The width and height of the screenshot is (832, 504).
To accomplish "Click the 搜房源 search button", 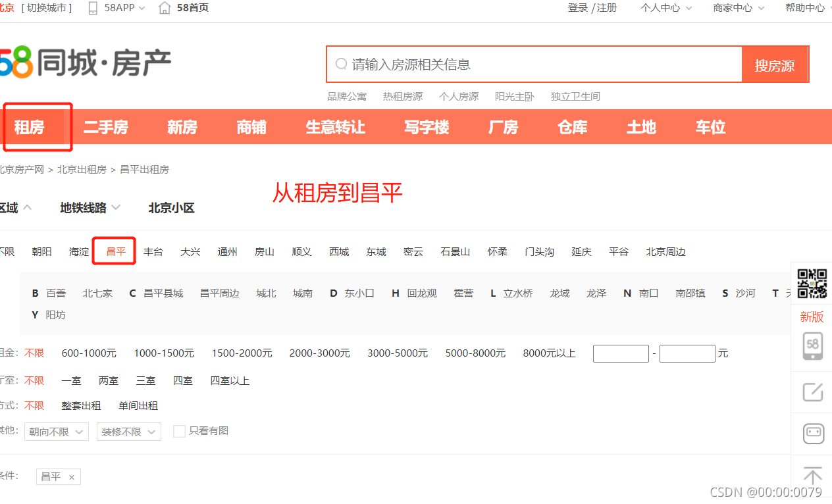I will coord(775,64).
